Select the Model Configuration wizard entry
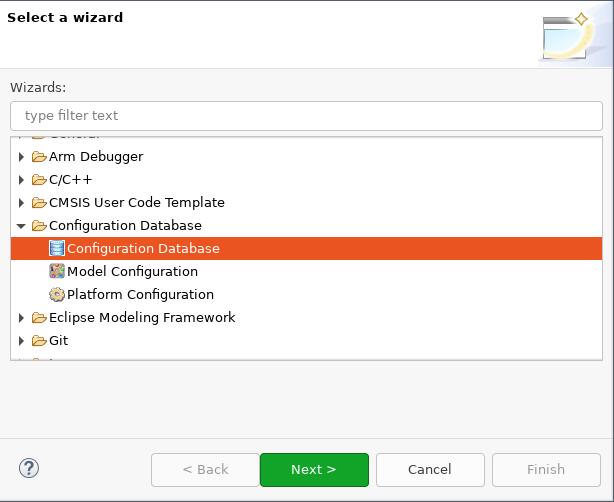614x502 pixels. pyautogui.click(x=132, y=271)
